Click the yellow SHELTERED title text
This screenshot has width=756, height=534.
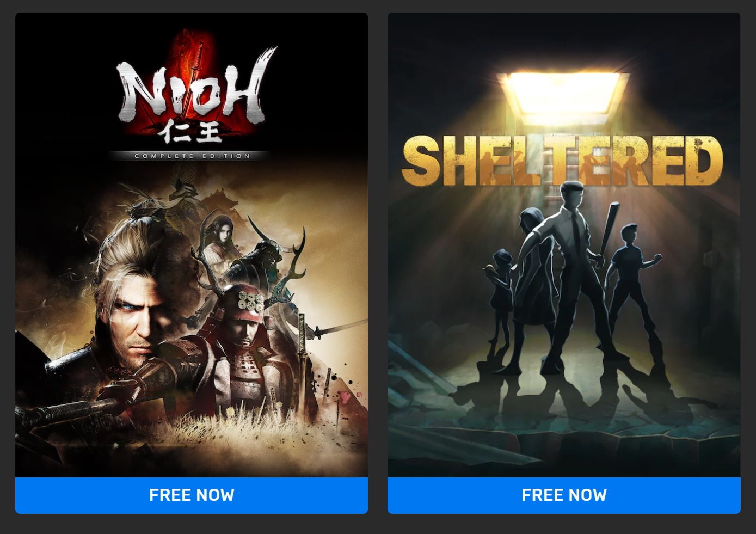click(x=562, y=161)
